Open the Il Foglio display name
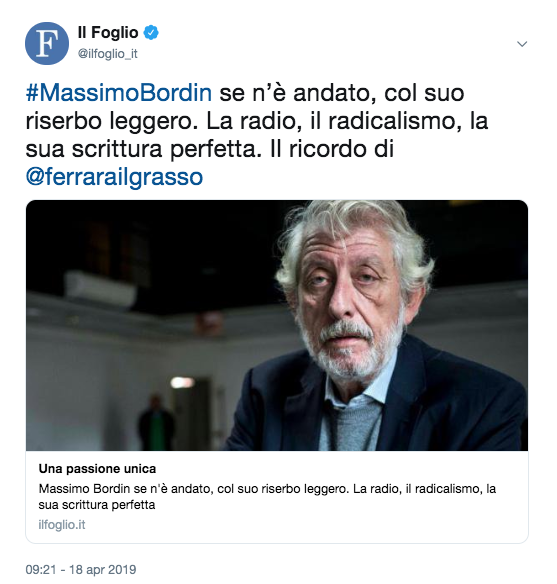 (x=108, y=33)
